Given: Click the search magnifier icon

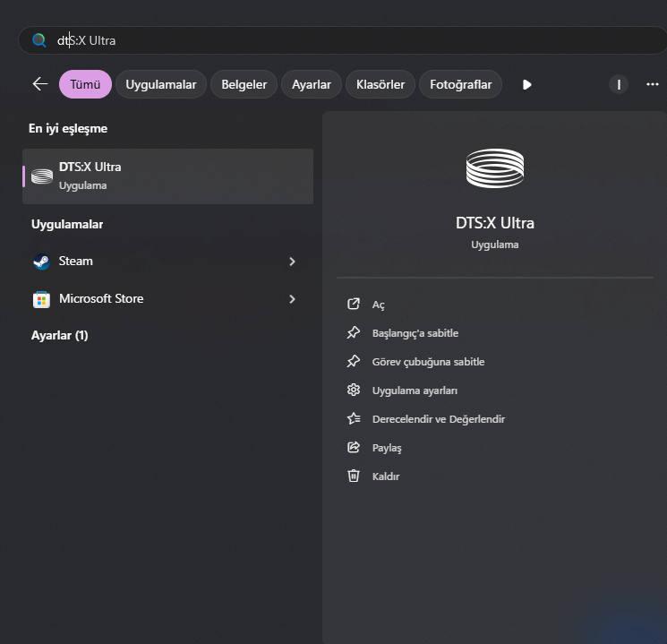Looking at the screenshot, I should (39, 40).
